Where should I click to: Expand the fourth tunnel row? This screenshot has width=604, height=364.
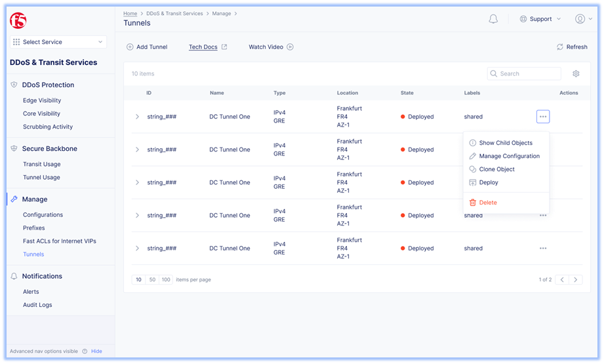137,215
